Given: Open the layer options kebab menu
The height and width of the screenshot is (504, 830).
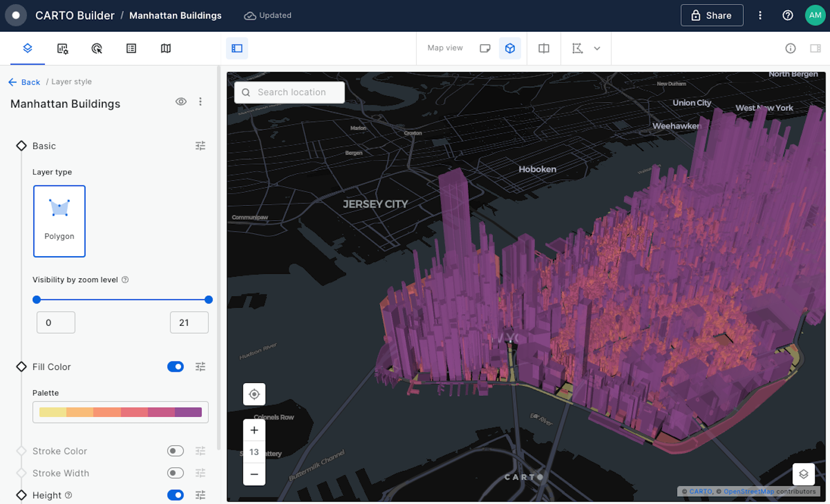Looking at the screenshot, I should pos(200,101).
